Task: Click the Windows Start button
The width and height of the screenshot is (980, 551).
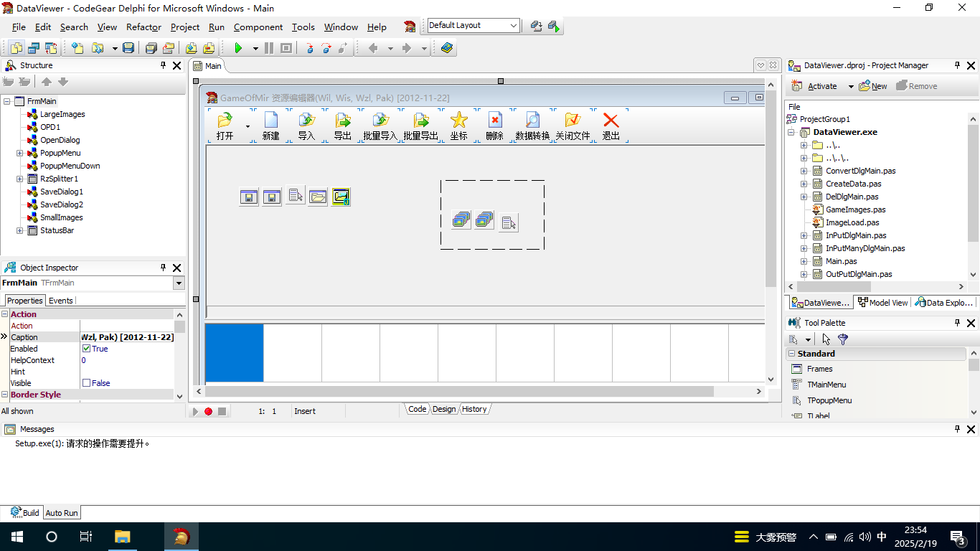Action: [x=17, y=537]
